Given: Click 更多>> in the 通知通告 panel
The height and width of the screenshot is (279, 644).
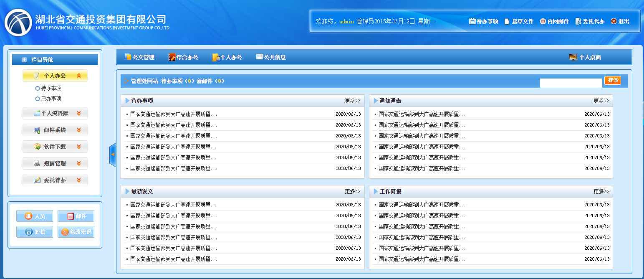Looking at the screenshot, I should (601, 101).
